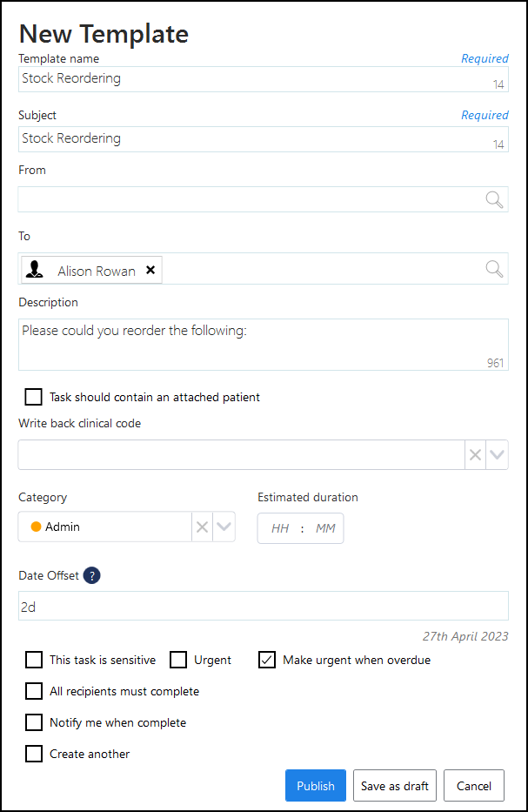Enable Task should contain an attached patient

pos(34,397)
